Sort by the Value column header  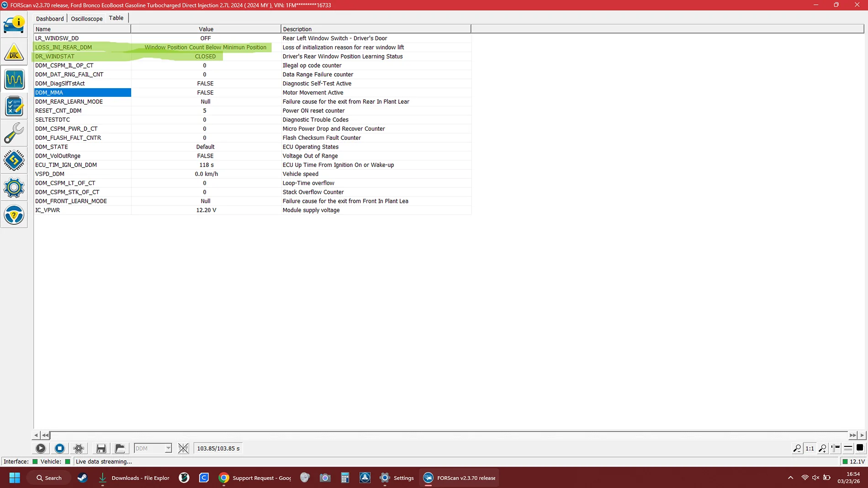tap(206, 29)
